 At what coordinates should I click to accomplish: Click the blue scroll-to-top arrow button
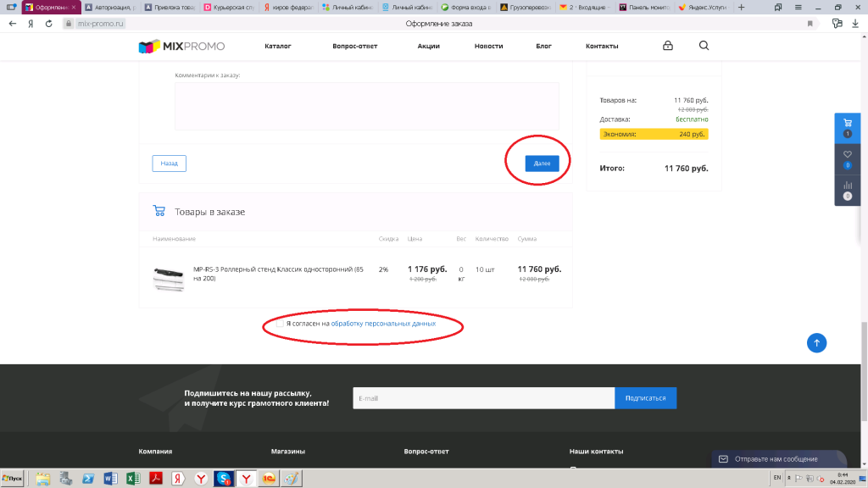(816, 342)
